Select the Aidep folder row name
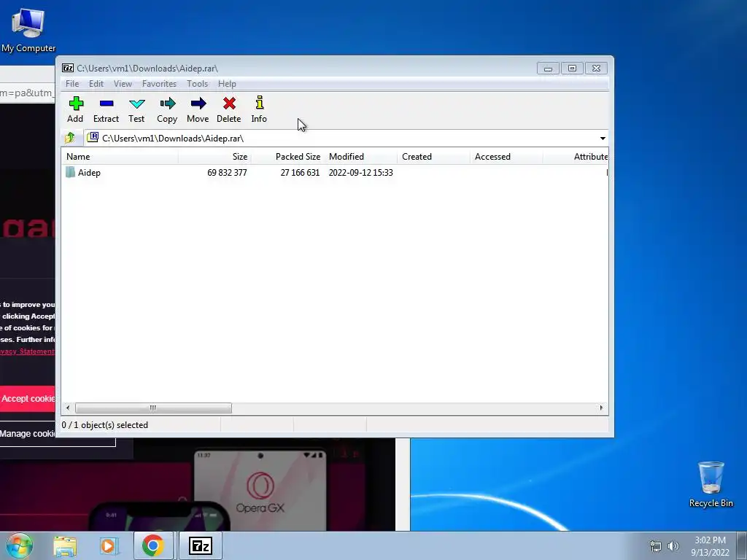The image size is (747, 560). [89, 172]
